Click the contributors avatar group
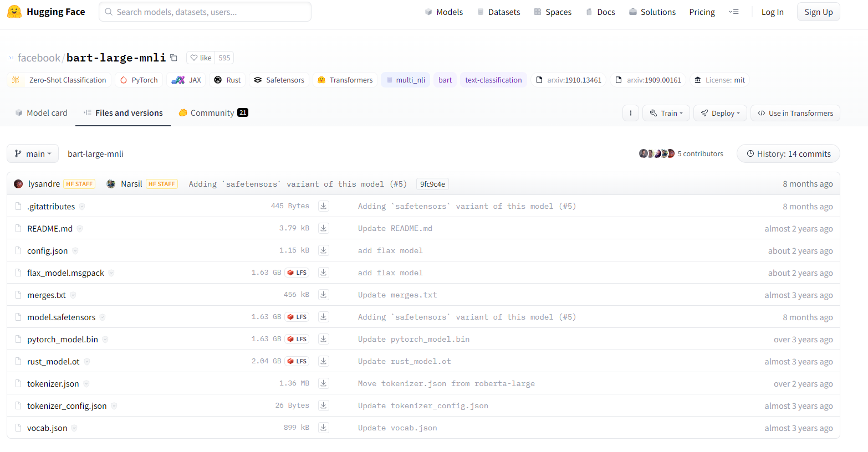The width and height of the screenshot is (868, 452). click(657, 153)
